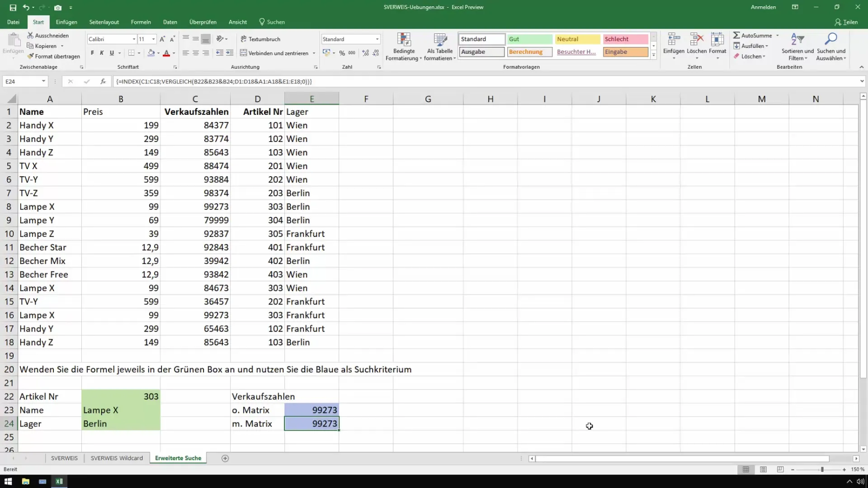Switch to the Einfügen ribbon tab
This screenshot has height=488, width=868.
(66, 22)
